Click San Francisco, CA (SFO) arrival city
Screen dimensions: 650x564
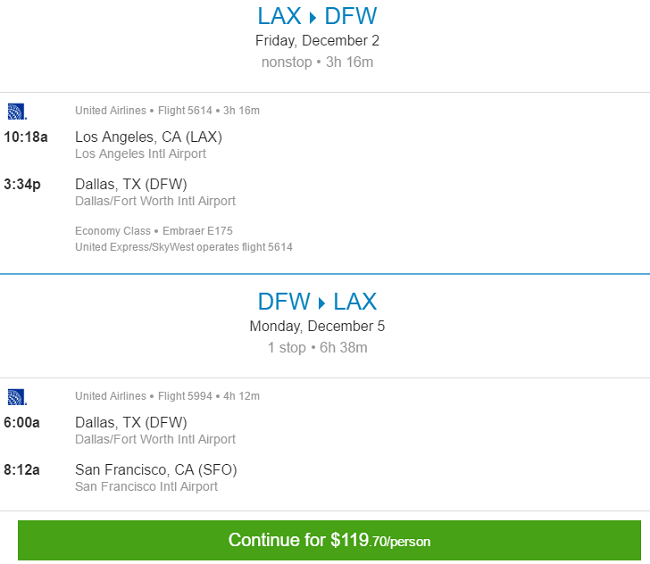pyautogui.click(x=155, y=469)
